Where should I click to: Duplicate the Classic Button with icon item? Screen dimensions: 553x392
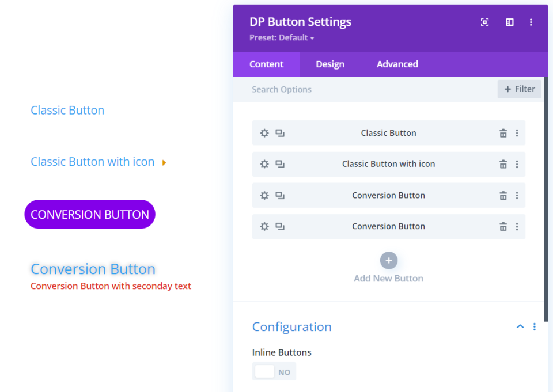pos(280,164)
